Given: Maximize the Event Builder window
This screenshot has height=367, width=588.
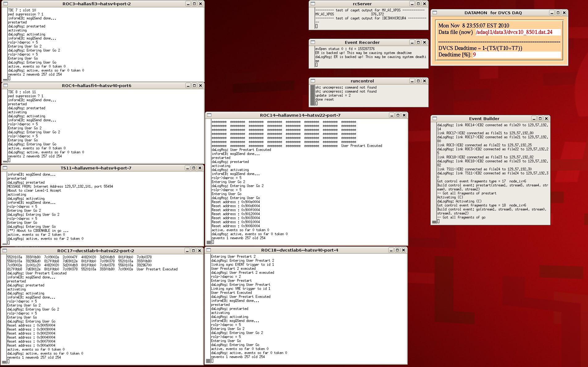Looking at the screenshot, I should pos(540,119).
